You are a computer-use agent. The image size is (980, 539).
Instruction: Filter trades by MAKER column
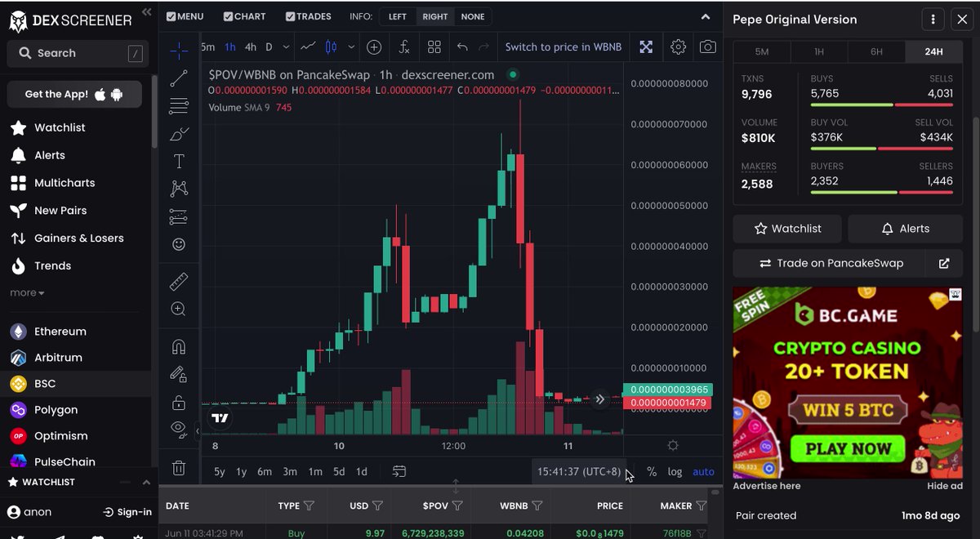701,506
